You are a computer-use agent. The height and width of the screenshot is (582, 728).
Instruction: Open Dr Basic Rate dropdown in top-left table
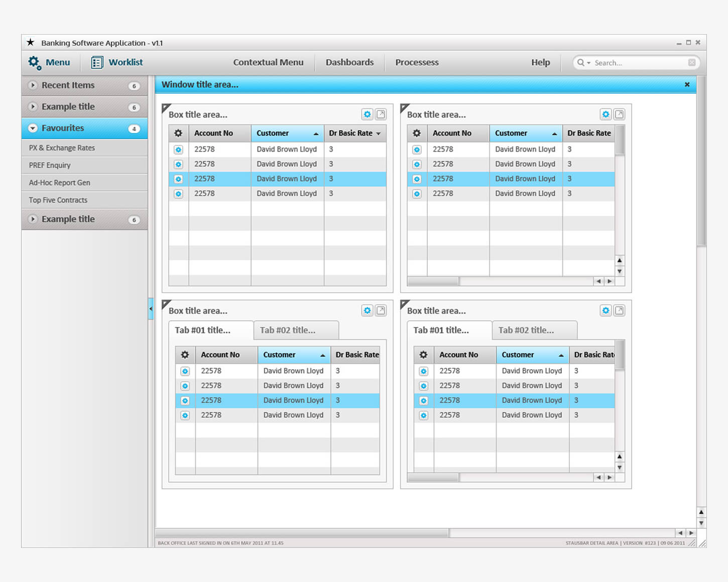point(378,133)
